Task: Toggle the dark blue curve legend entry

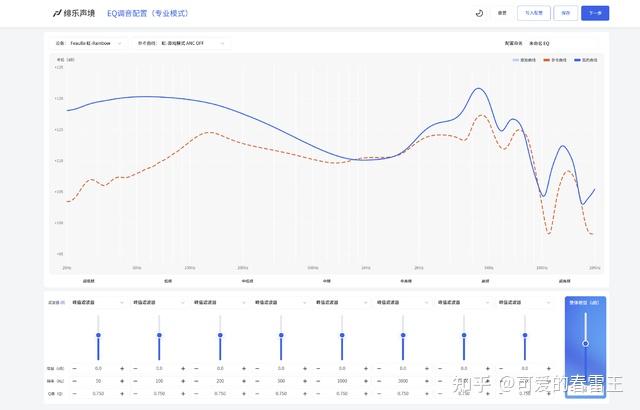Action: 586,60
